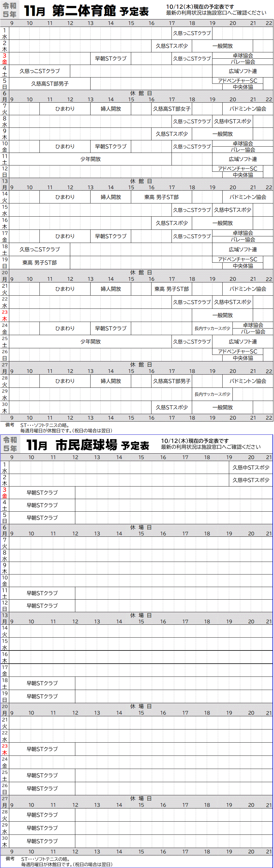Viewport: 274px width, 868px height.
Task: Click 一般開放 on gymnasium 2日 row
Action: click(223, 46)
